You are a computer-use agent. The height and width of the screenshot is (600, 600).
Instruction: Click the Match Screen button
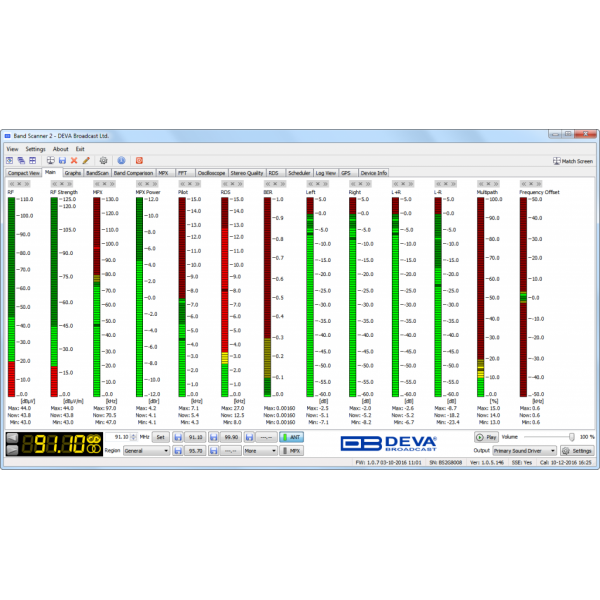[573, 161]
